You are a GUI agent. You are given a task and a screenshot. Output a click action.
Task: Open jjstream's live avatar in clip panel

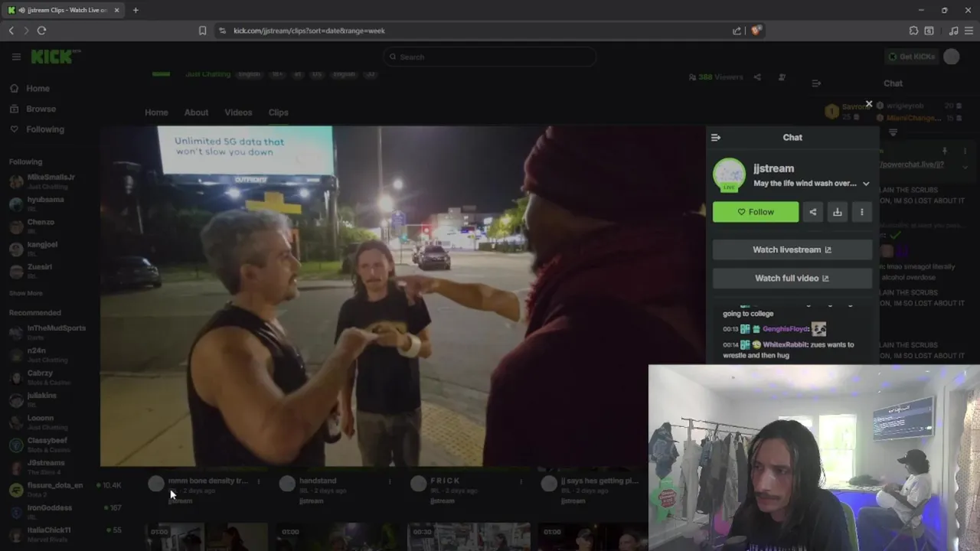(729, 175)
